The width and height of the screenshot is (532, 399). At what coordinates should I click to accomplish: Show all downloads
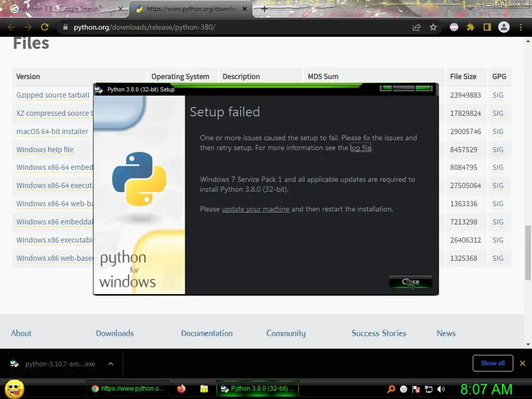pyautogui.click(x=493, y=363)
